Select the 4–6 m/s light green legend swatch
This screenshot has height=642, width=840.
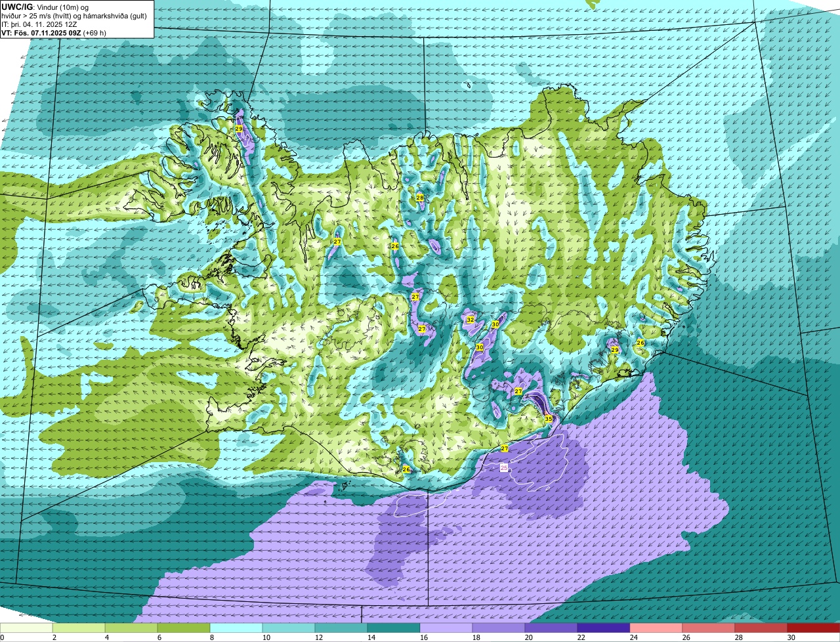click(x=131, y=628)
